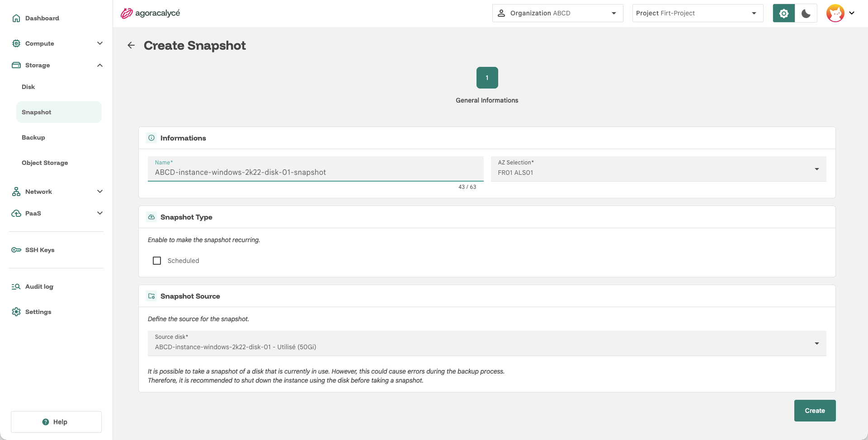Screen dimensions: 868x440
Task: Click the step 1 General Informations badge
Action: (x=487, y=78)
